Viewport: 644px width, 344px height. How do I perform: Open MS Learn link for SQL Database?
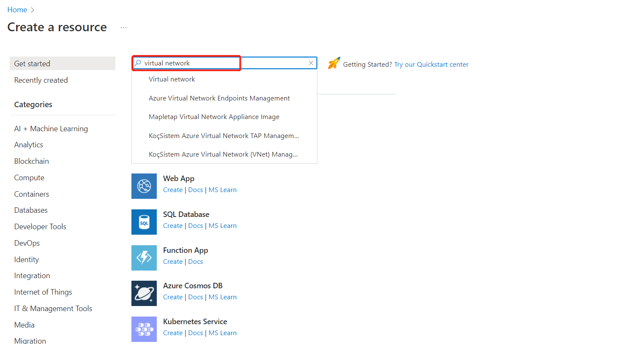[x=223, y=226]
